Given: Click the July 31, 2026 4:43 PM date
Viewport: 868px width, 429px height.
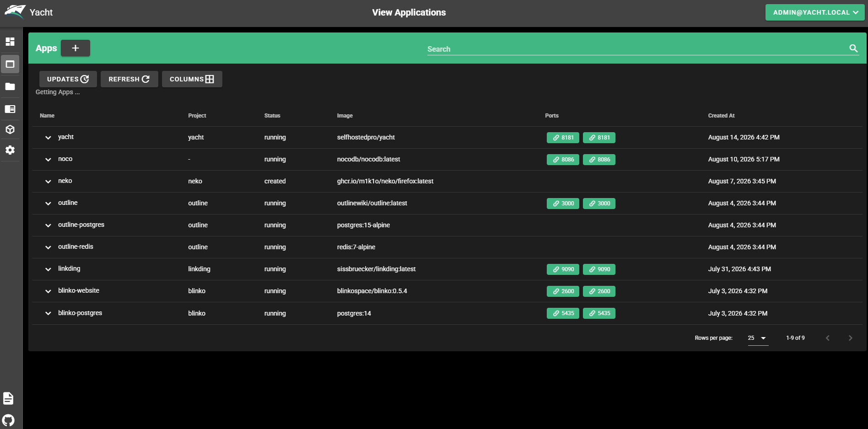Looking at the screenshot, I should coord(739,269).
